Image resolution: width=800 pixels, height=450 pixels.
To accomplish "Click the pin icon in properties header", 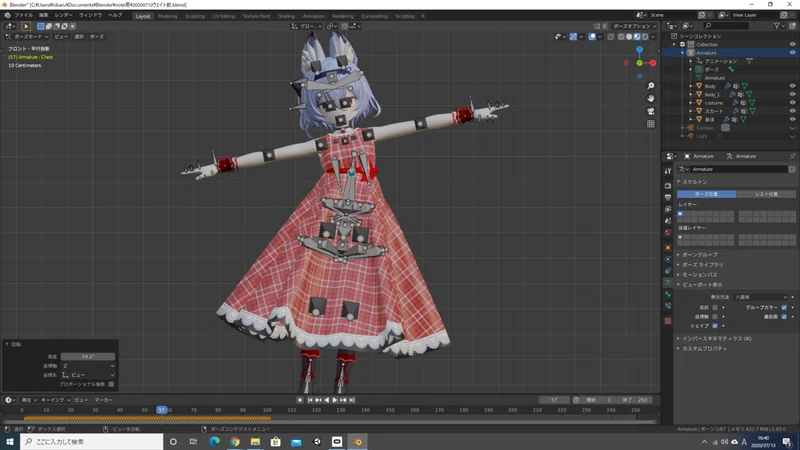I will (x=792, y=156).
